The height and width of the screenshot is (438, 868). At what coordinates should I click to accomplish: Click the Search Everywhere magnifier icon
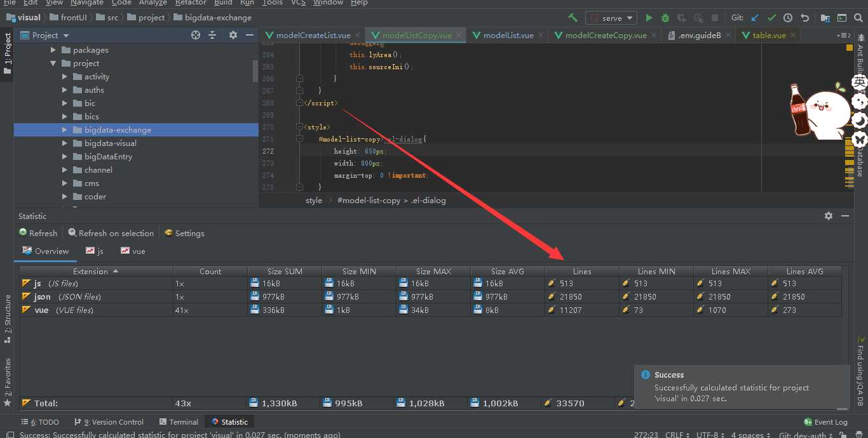[x=858, y=18]
